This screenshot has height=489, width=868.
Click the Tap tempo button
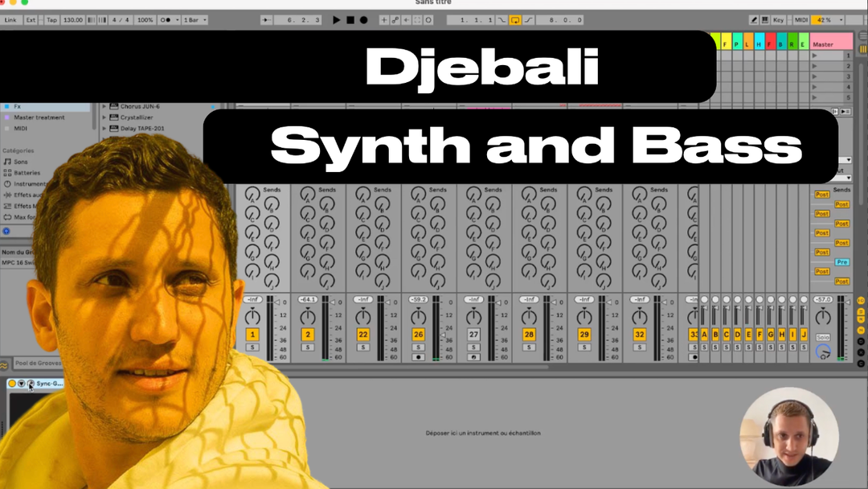click(x=51, y=19)
